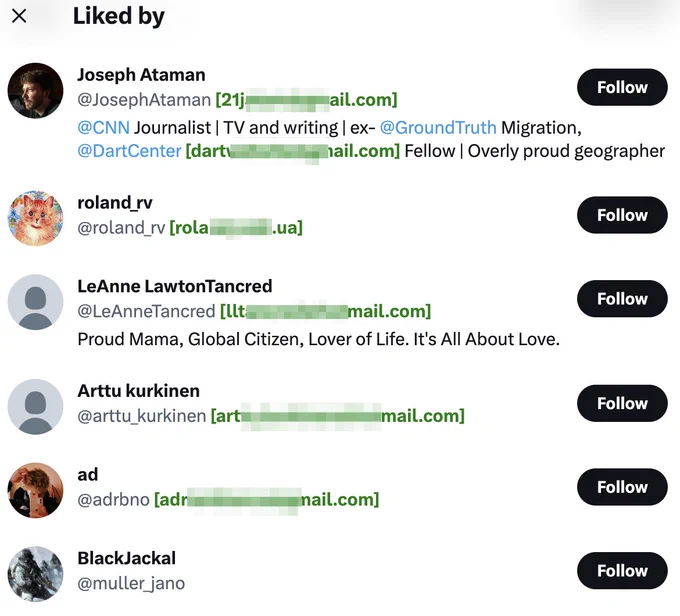Viewport: 680px width, 616px height.
Task: Follow BlackJackal account
Action: coord(622,571)
